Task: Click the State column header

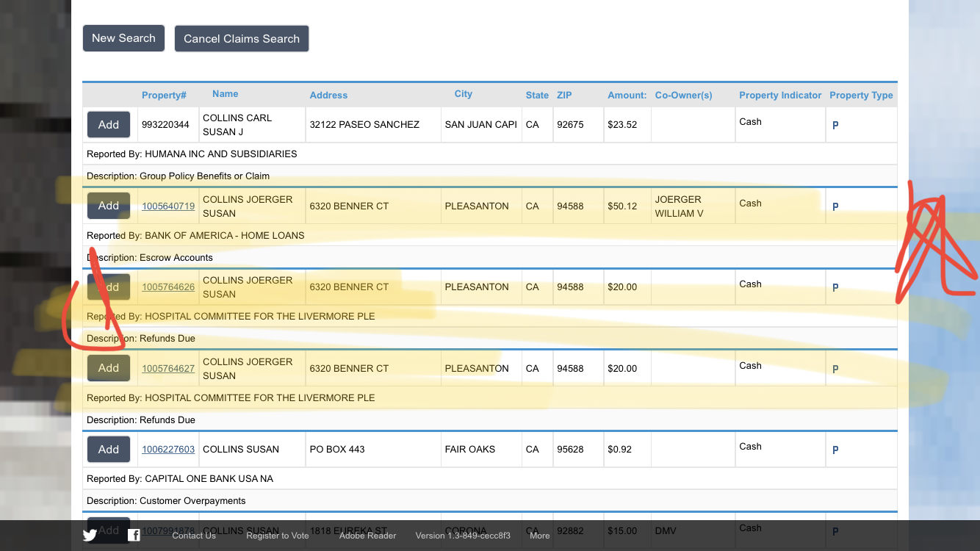Action: 537,96
